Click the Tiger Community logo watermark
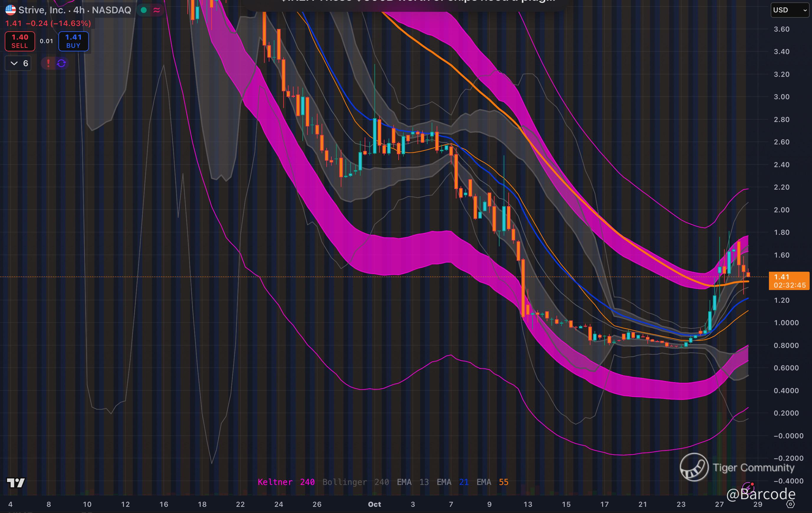The height and width of the screenshot is (513, 812). point(694,467)
